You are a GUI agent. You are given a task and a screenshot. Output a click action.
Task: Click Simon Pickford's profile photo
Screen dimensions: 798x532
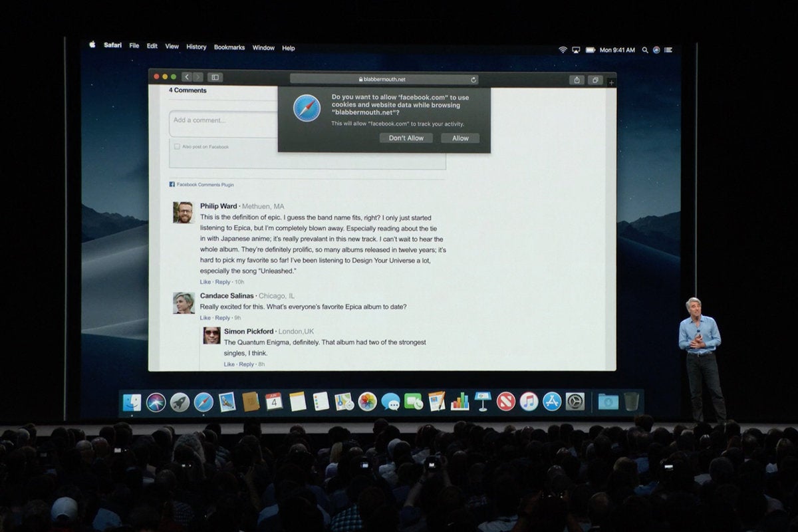(211, 335)
